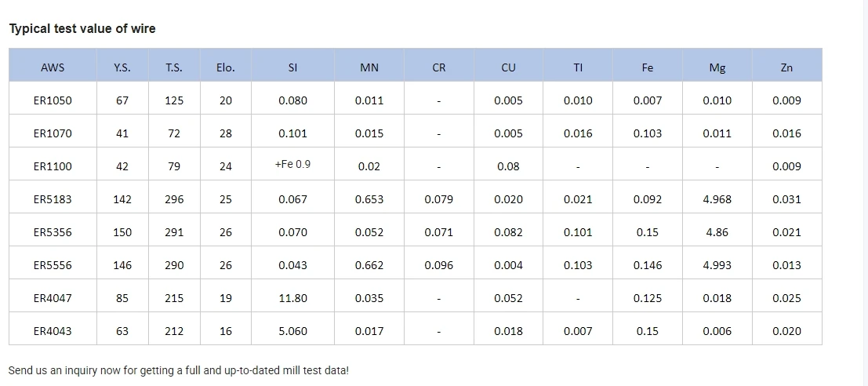Click the ER1100 row label
868x386 pixels.
(53, 166)
